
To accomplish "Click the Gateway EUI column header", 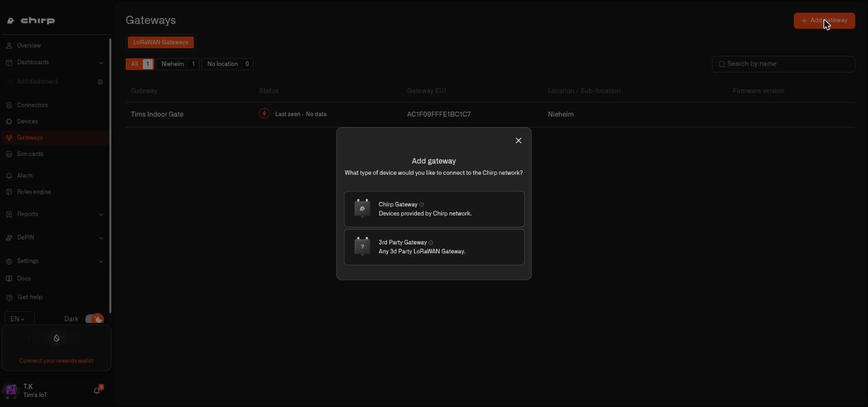I will [426, 91].
